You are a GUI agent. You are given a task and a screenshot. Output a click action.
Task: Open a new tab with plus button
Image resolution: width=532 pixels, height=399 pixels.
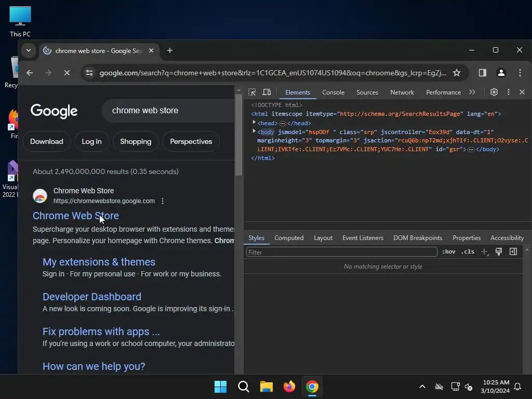point(170,50)
